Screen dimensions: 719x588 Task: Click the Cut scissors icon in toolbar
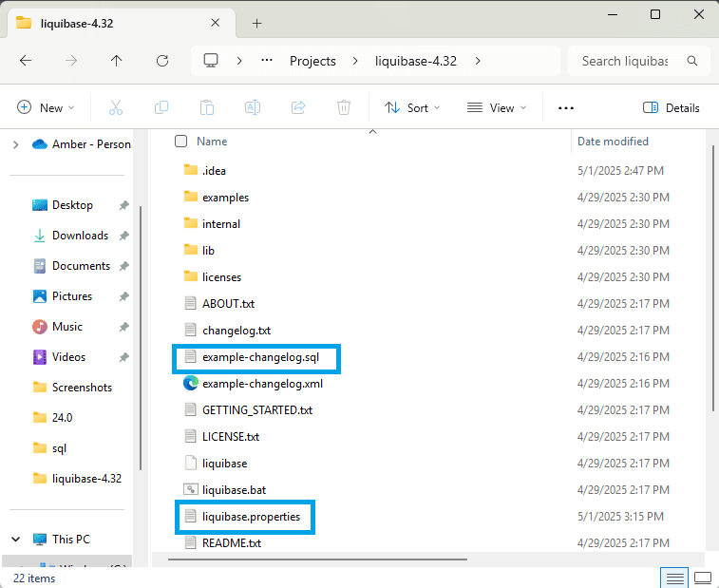click(x=116, y=108)
